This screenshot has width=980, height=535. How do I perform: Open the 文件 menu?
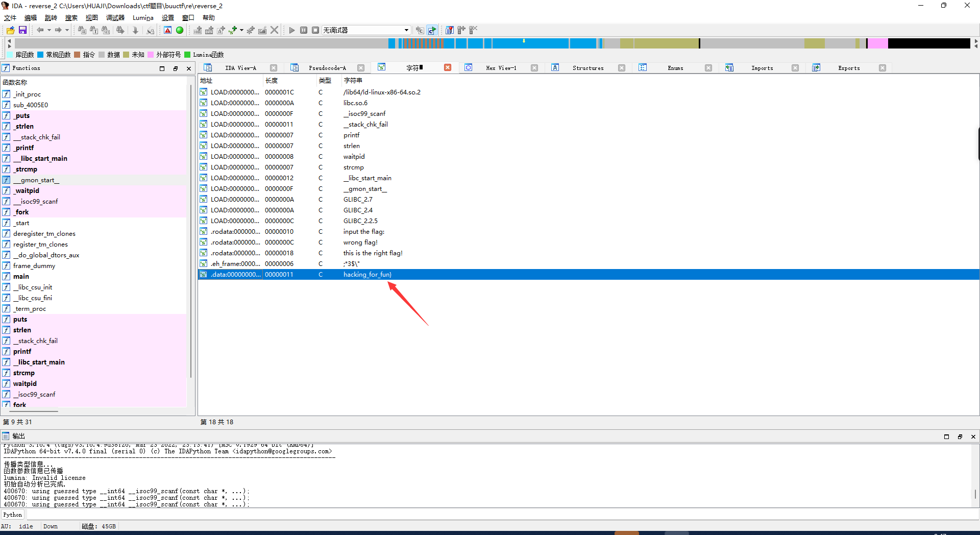point(10,17)
